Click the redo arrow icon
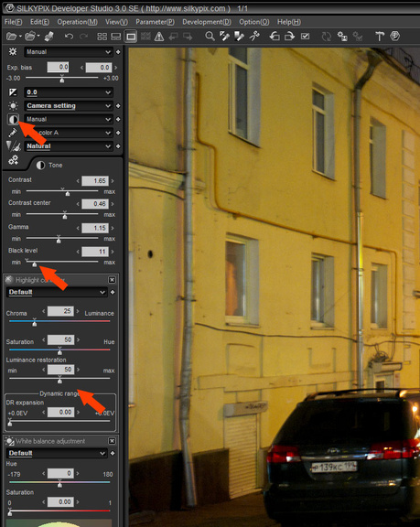The height and width of the screenshot is (527, 420). click(x=83, y=37)
